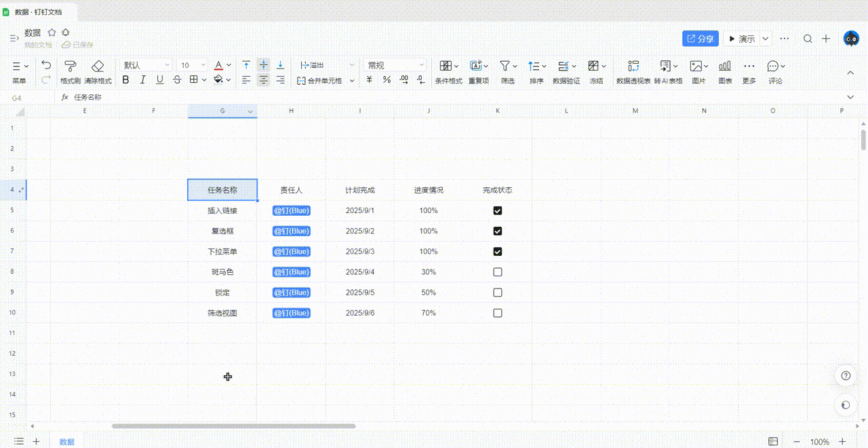Open the search magnifier icon
The height and width of the screenshot is (448, 868).
pyautogui.click(x=808, y=39)
